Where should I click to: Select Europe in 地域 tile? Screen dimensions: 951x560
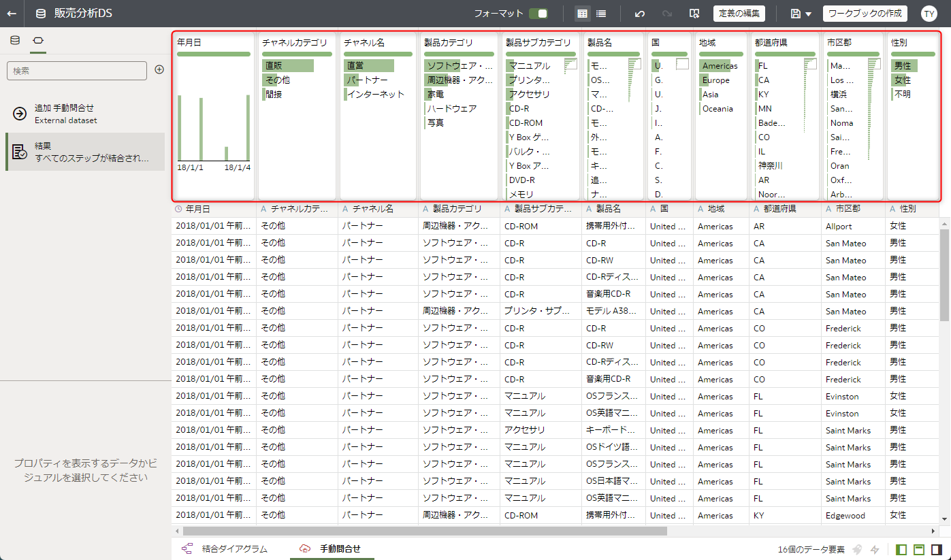coord(715,80)
